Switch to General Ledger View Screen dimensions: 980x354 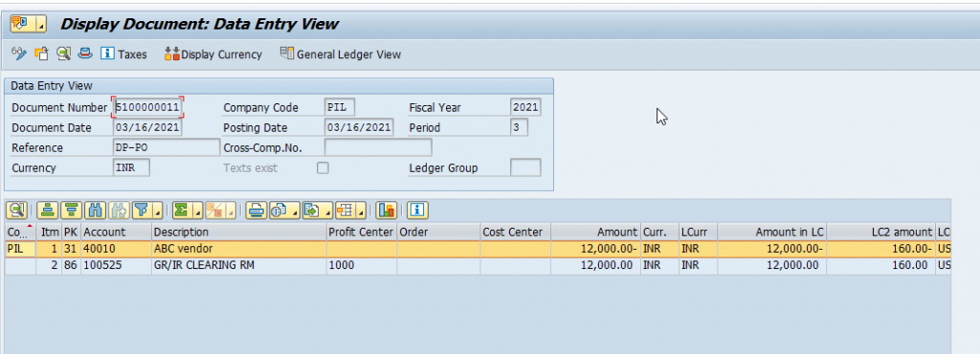point(341,55)
